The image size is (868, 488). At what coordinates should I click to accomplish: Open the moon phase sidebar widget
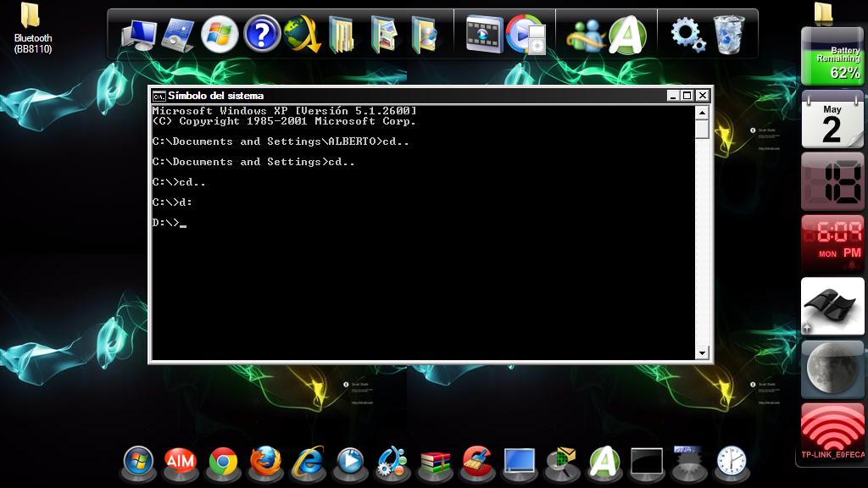[x=832, y=369]
